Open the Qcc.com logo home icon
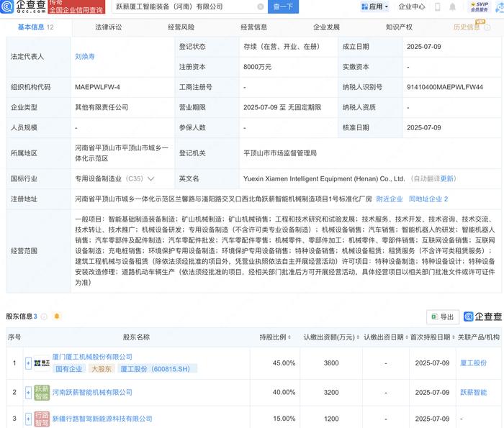Screen dimensions: 504x428 6,6
